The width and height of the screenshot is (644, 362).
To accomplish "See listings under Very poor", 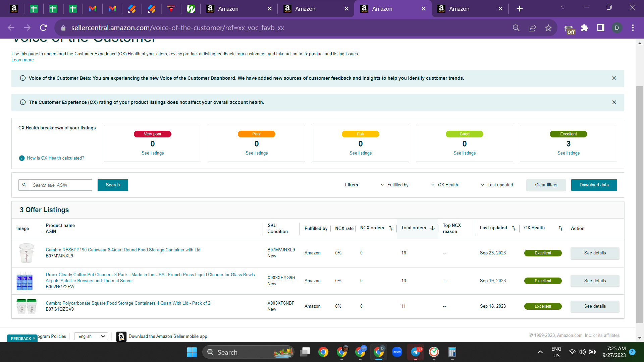I will click(153, 153).
